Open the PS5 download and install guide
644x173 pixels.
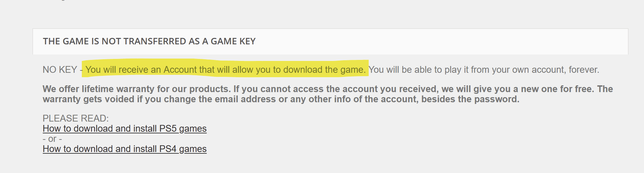125,129
